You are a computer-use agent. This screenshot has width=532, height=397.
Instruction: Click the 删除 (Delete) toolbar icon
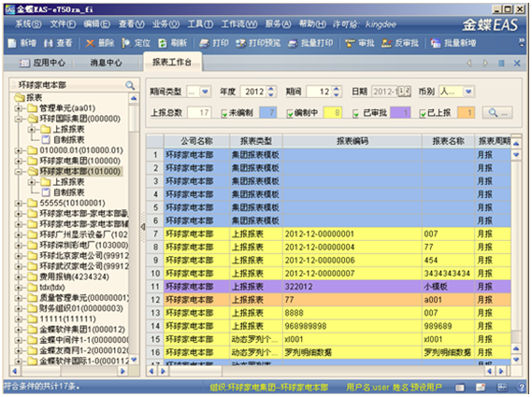(91, 43)
